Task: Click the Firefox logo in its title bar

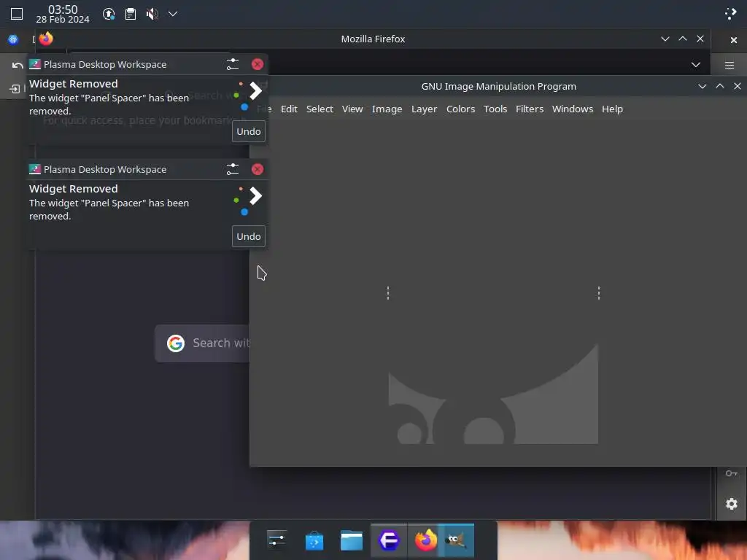Action: coord(46,39)
